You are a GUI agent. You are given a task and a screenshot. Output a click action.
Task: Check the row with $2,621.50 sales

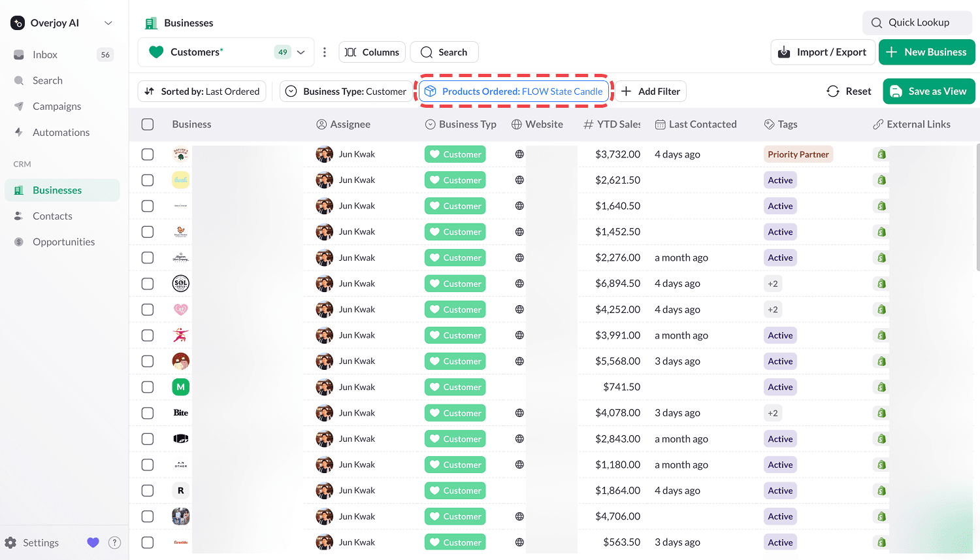coord(148,180)
